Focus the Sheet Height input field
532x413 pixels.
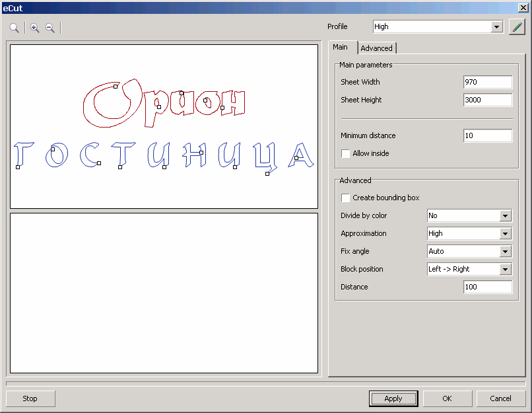click(x=488, y=100)
